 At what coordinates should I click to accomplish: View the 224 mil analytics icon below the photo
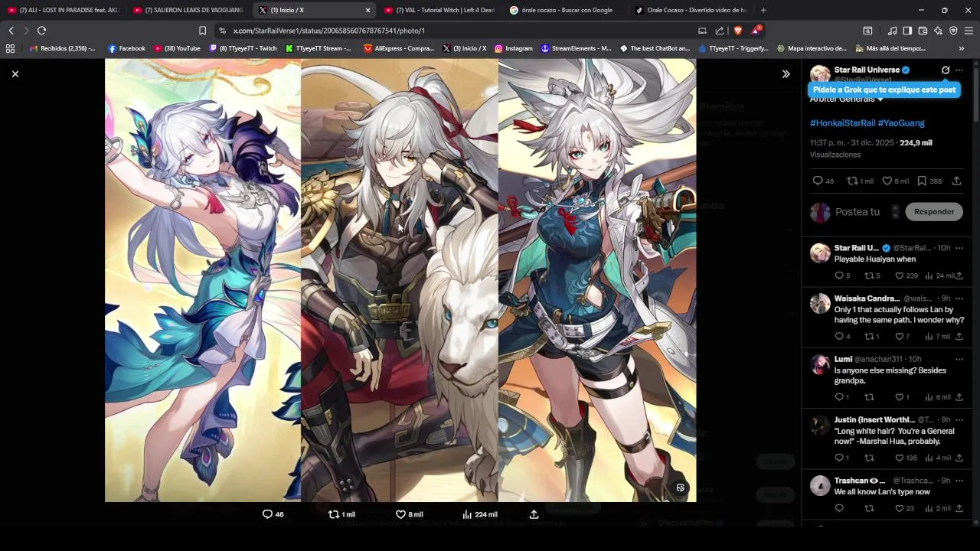467,514
